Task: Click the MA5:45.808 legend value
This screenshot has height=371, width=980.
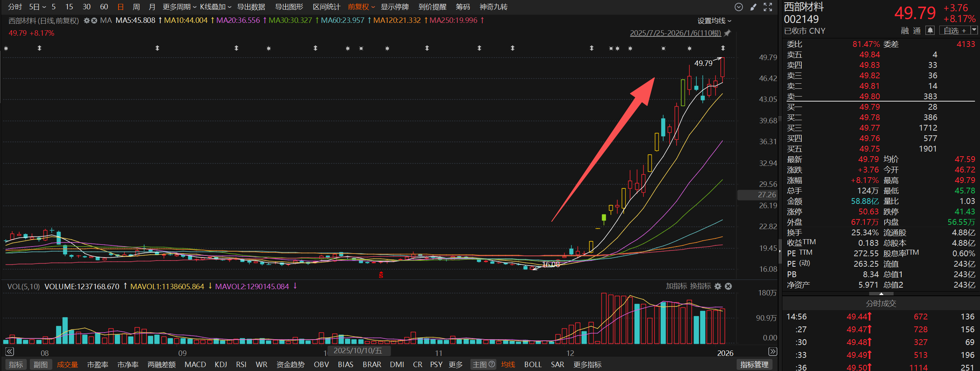Action: point(135,20)
